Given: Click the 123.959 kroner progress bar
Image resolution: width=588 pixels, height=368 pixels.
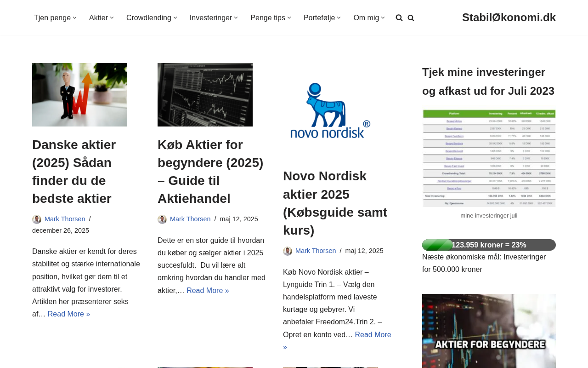Looking at the screenshot, I should [x=489, y=245].
